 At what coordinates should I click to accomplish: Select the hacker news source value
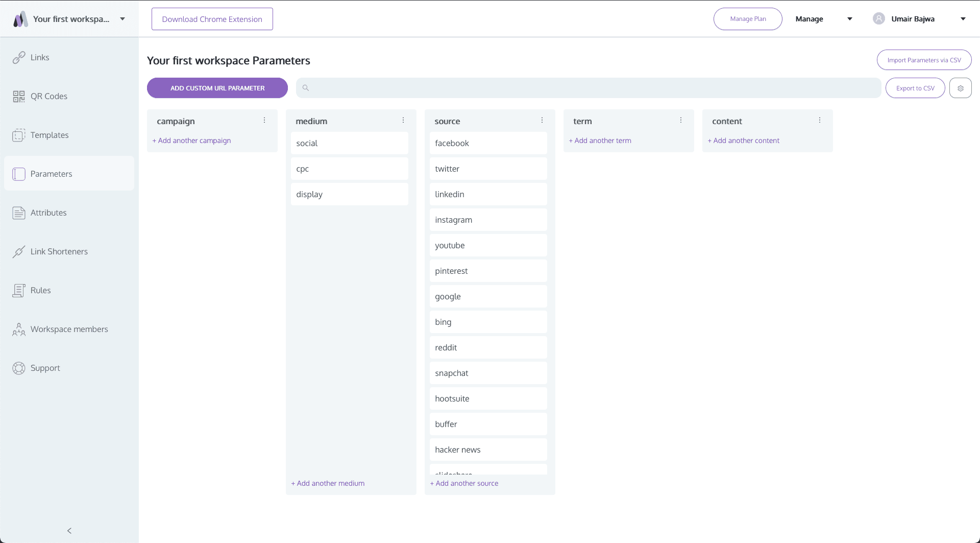(x=488, y=450)
